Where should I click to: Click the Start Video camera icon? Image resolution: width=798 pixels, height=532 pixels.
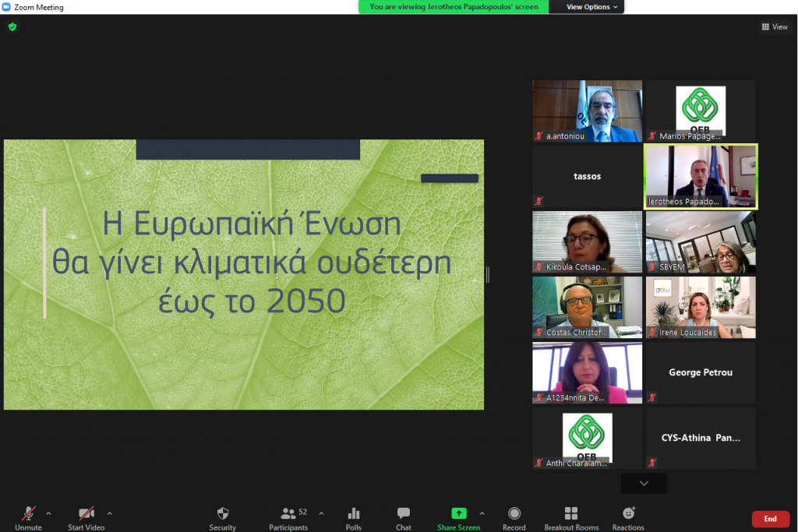click(86, 513)
